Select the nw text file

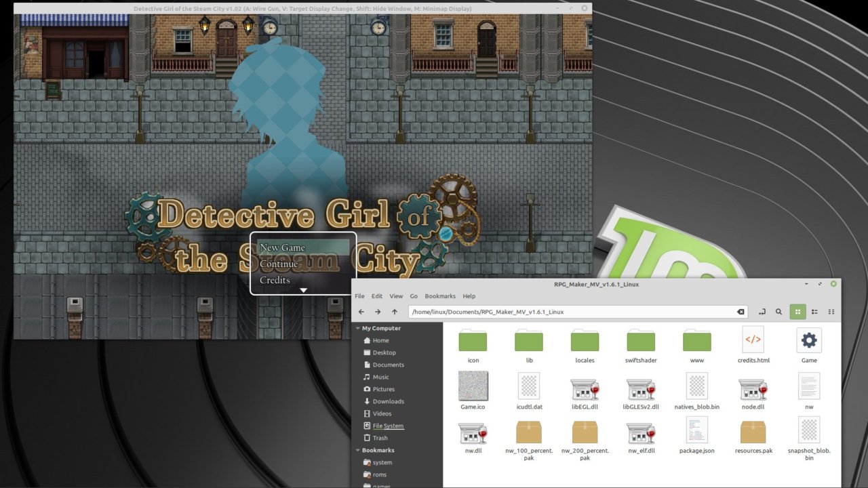(809, 386)
